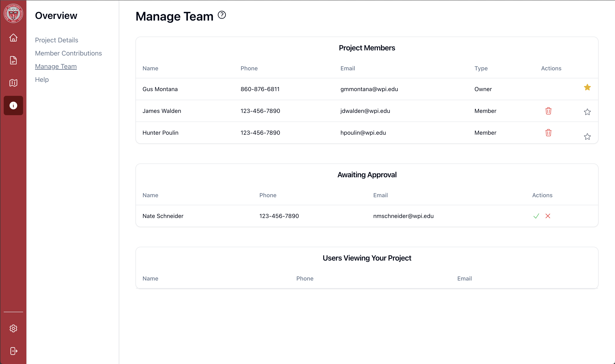Click Gus Montana's gold owner star
This screenshot has height=364, width=615.
tap(587, 87)
